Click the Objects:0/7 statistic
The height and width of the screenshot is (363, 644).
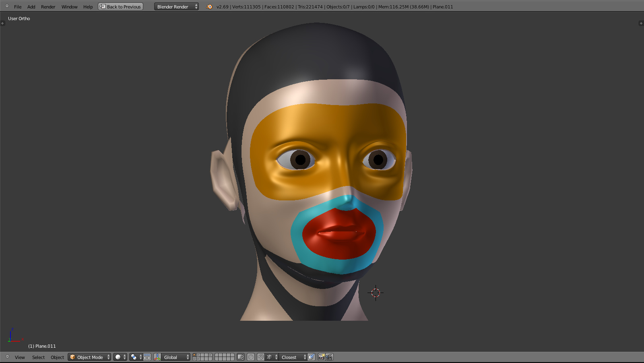point(338,7)
